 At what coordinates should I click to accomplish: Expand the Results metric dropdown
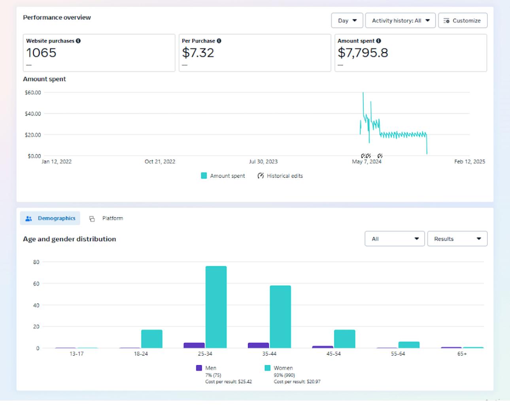click(x=457, y=239)
